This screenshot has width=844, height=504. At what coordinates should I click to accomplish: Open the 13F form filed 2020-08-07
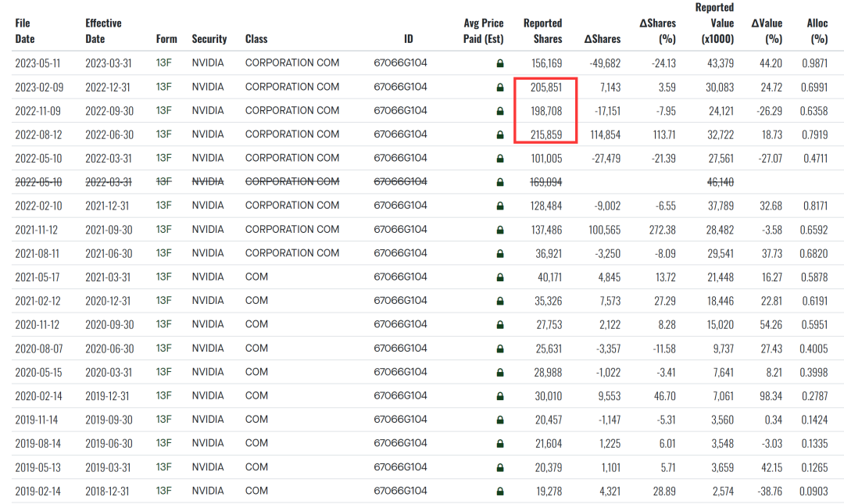click(163, 349)
